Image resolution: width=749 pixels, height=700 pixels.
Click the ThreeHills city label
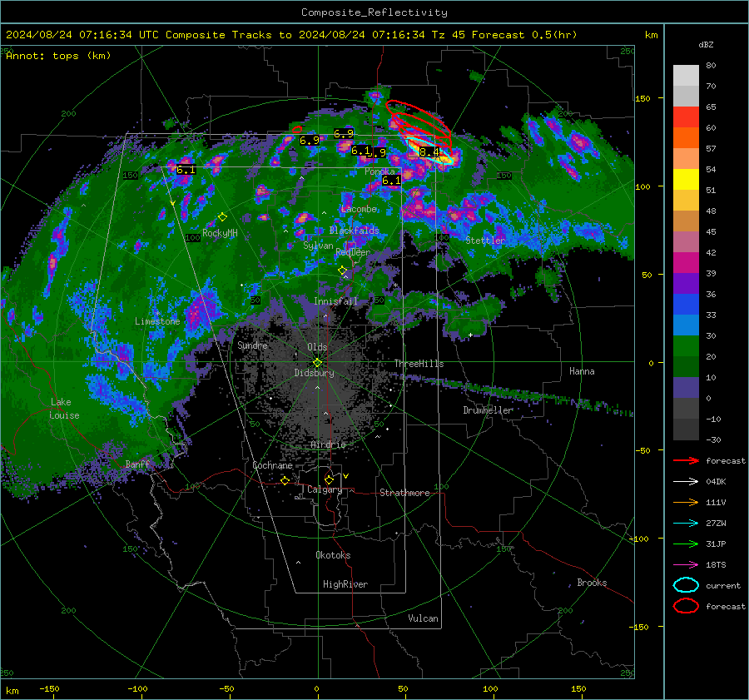tap(419, 364)
